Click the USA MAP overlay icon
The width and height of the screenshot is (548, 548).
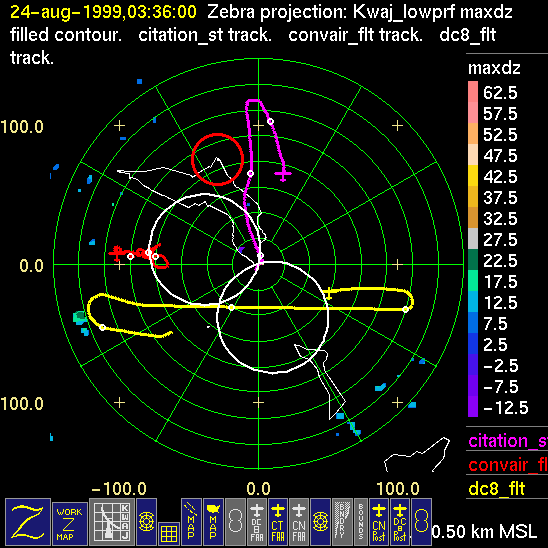(213, 521)
